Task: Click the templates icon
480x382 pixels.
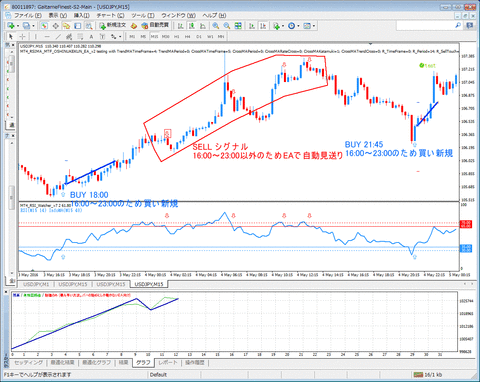Action: (307, 26)
